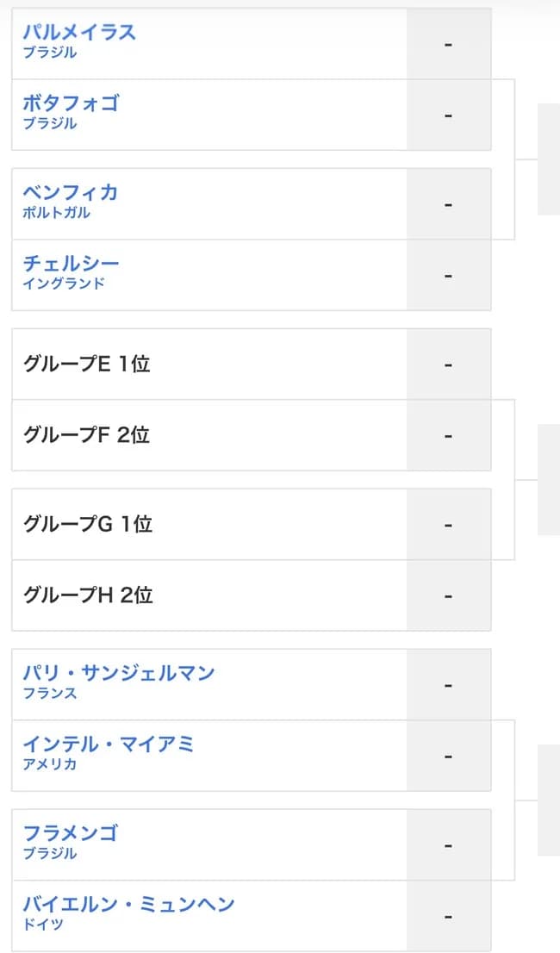Screen dimensions: 560x953
Task: Select the チェルシー team link
Action: click(x=71, y=264)
